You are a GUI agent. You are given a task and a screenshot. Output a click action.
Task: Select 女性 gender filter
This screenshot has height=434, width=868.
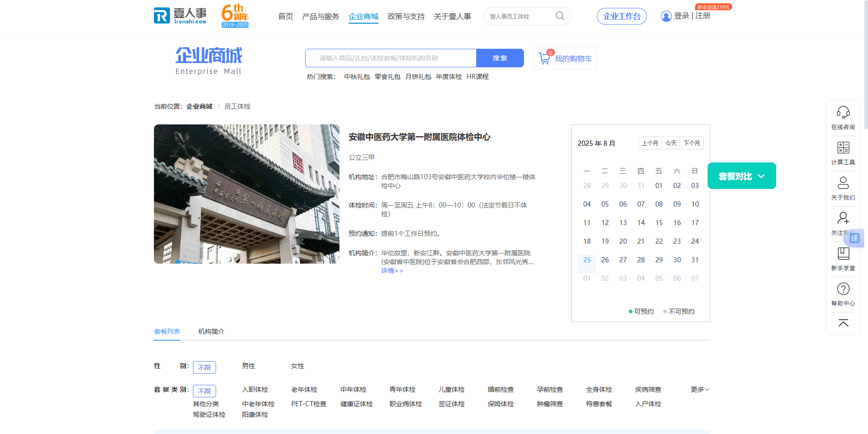298,366
